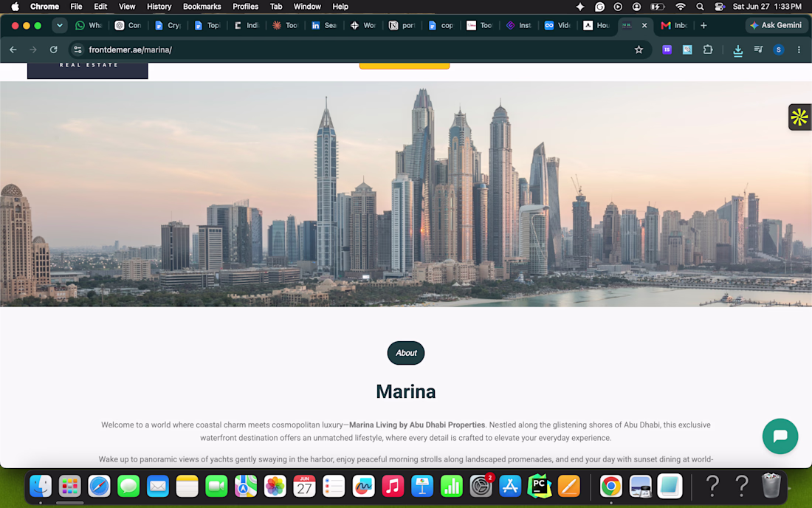
Task: Switch to the LinkedIn Sea tab
Action: [324, 25]
